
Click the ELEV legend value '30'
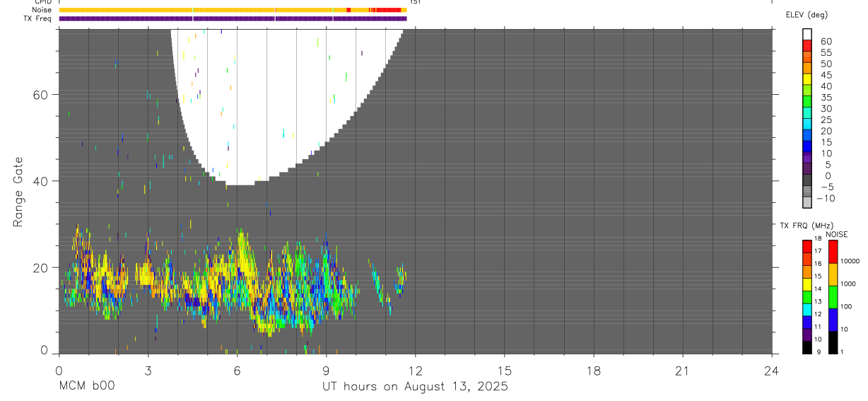[x=826, y=108]
